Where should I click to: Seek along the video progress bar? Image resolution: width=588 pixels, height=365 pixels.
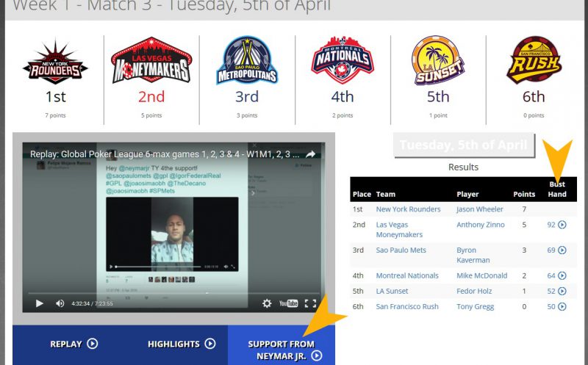click(174, 293)
